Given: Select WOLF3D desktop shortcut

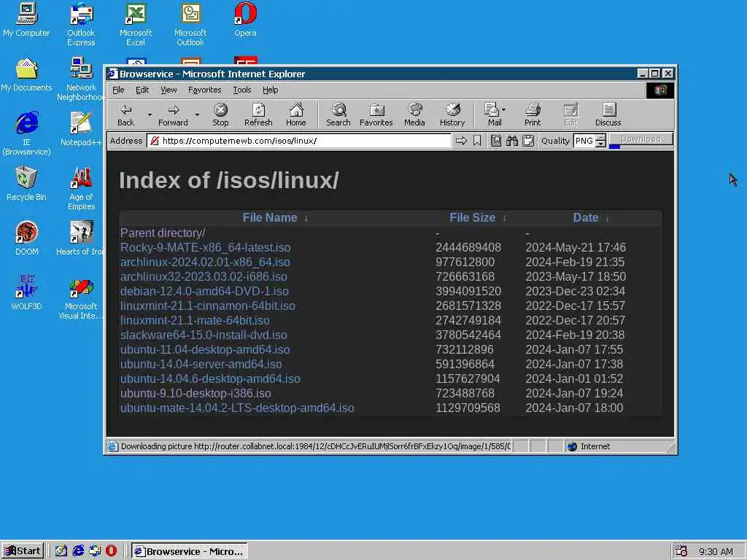Looking at the screenshot, I should point(26,293).
